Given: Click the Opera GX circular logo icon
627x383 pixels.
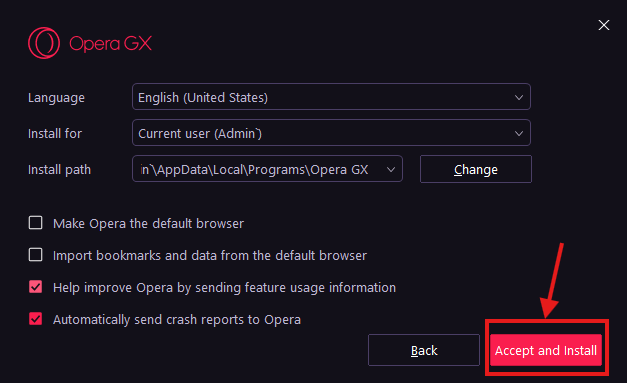Looking at the screenshot, I should (44, 43).
